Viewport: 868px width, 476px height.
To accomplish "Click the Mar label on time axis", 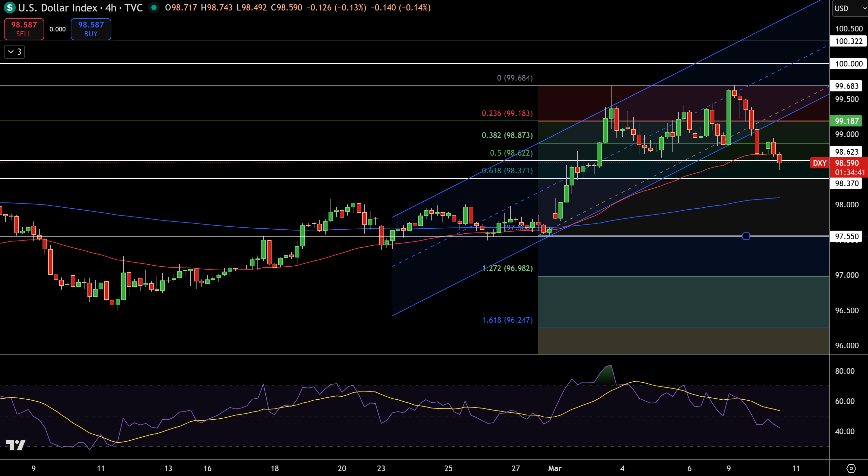I will [555, 468].
